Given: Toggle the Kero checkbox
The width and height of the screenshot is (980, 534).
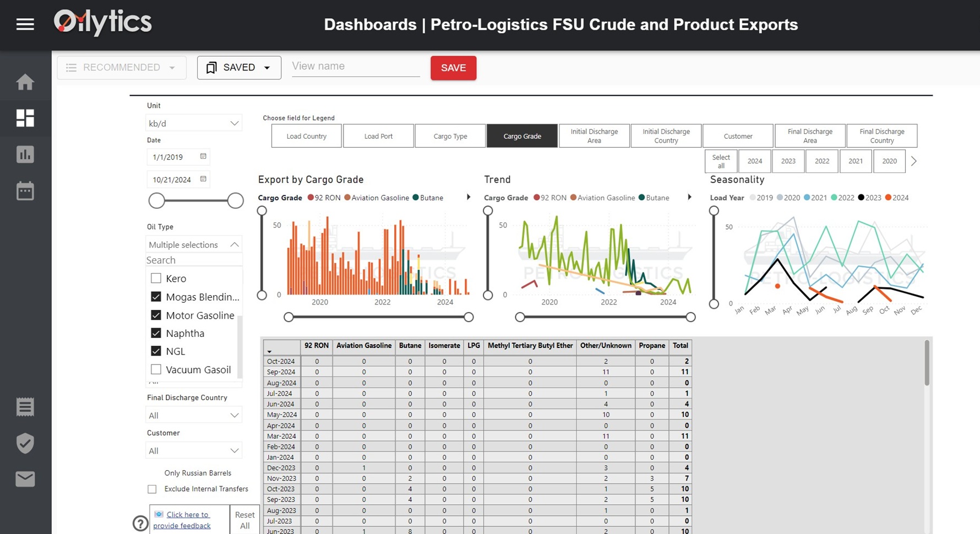Looking at the screenshot, I should pos(156,278).
